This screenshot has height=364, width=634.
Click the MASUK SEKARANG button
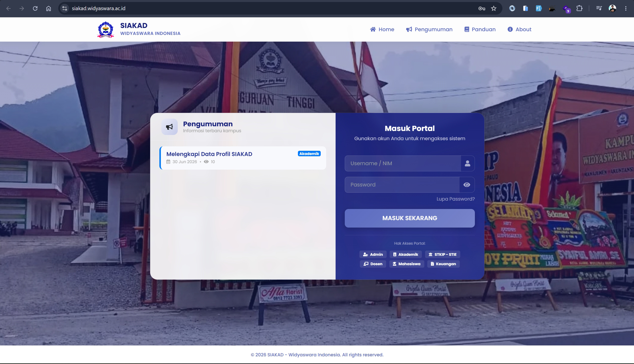click(410, 218)
